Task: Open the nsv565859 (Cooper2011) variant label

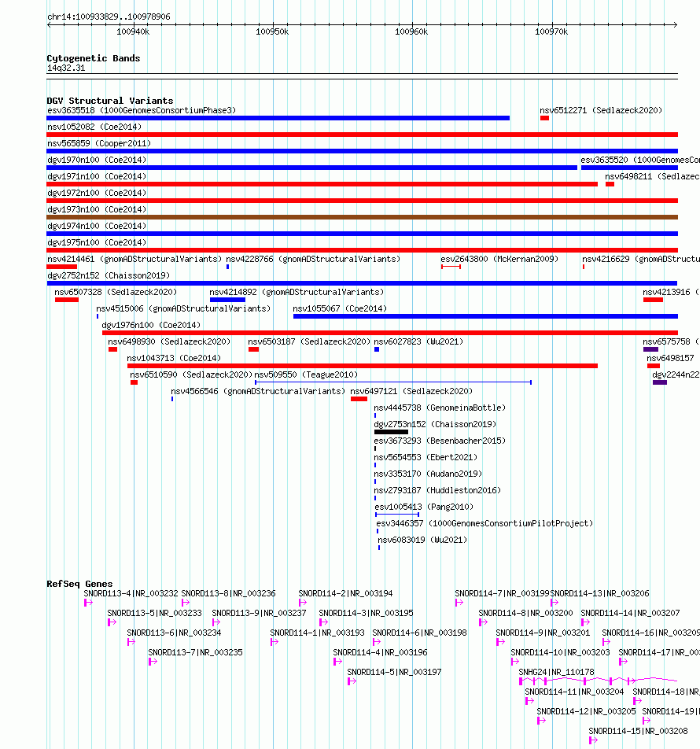Action: (x=99, y=143)
